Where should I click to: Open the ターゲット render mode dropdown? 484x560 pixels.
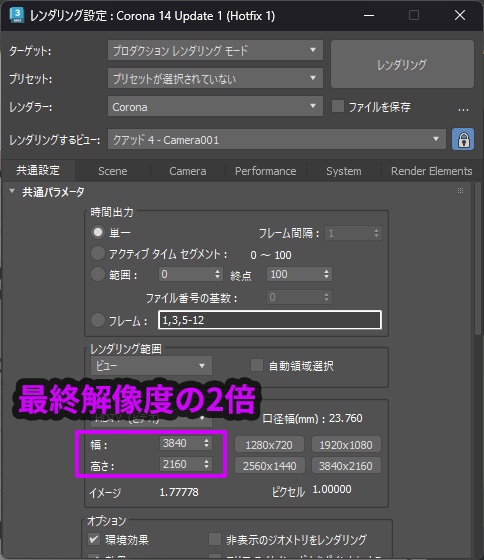(x=215, y=50)
